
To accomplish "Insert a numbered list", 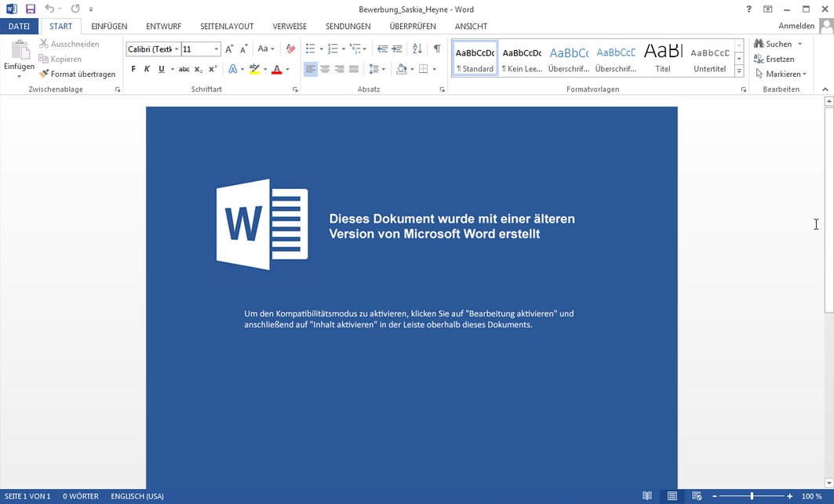I will coord(333,49).
